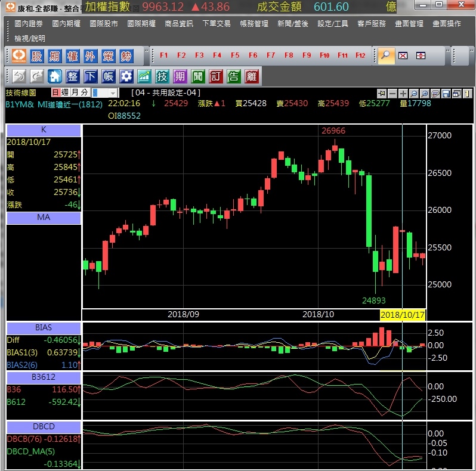Click the plus button in chart toolbar

403,94
